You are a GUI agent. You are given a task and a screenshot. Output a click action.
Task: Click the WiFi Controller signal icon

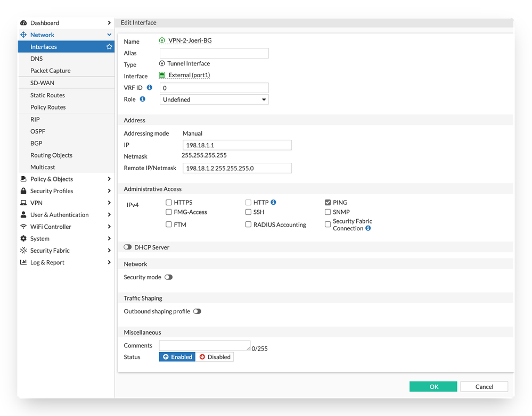click(x=23, y=227)
